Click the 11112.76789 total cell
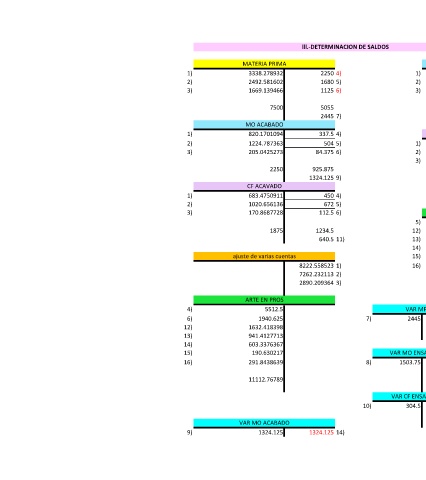This screenshot has height=480, width=426. 266,379
